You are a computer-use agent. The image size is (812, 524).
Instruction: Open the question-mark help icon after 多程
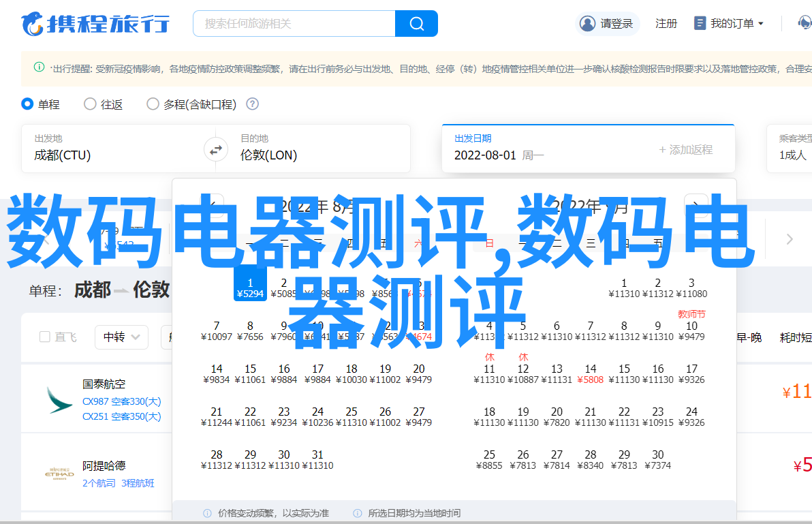pyautogui.click(x=252, y=104)
